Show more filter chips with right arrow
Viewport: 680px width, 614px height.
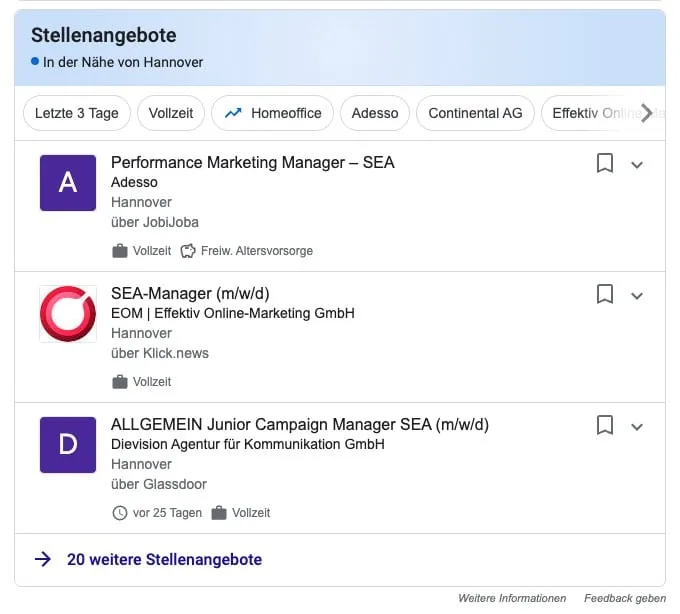647,113
